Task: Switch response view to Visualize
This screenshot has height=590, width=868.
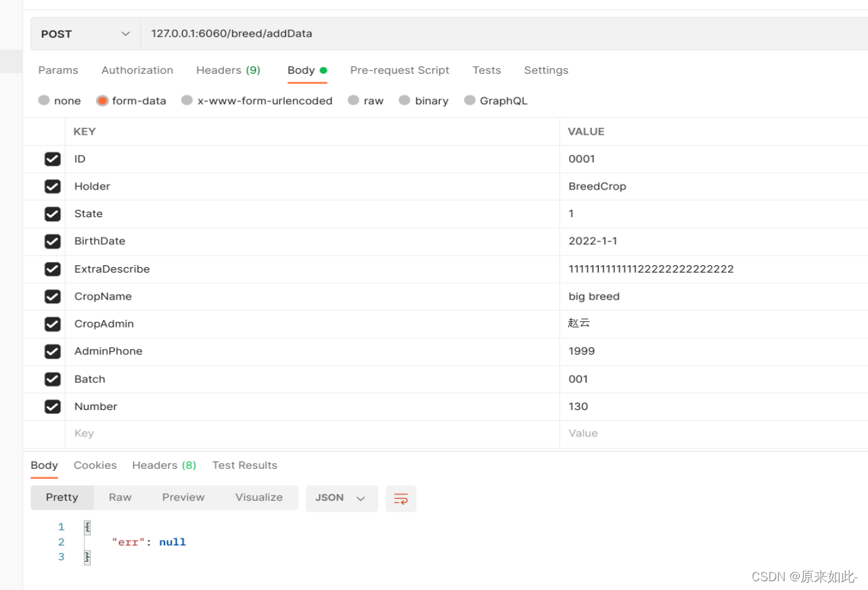Action: tap(259, 497)
